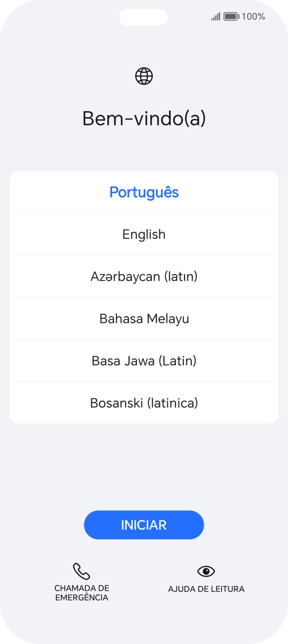Choose Bahasa Melayu language
The image size is (288, 644).
coord(144,319)
